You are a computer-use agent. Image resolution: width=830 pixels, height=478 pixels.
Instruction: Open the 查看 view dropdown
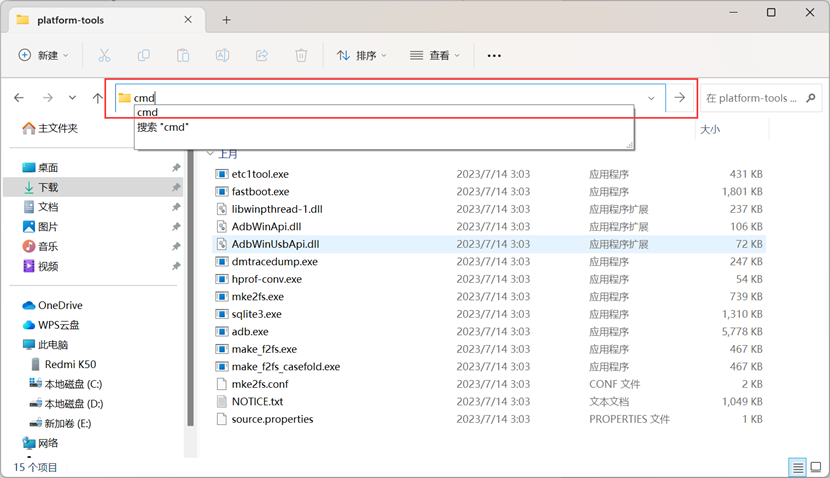pos(435,56)
